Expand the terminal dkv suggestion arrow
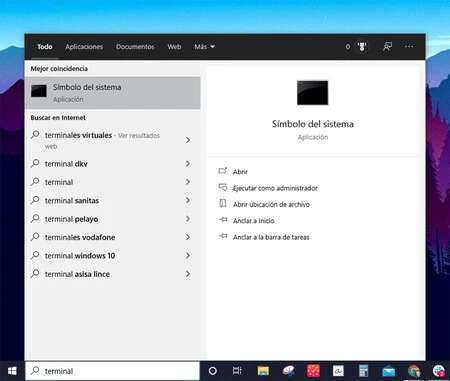 pyautogui.click(x=188, y=163)
